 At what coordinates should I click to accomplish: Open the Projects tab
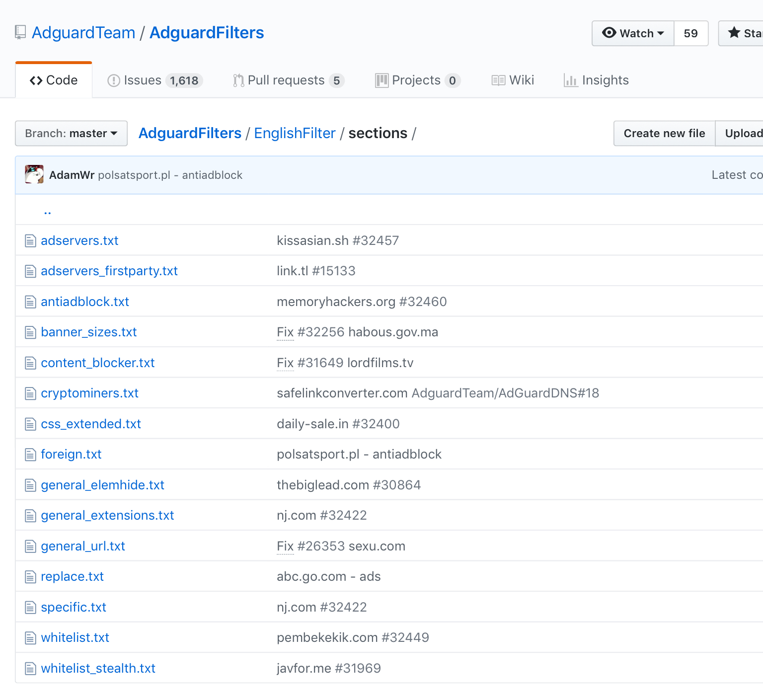pyautogui.click(x=418, y=80)
